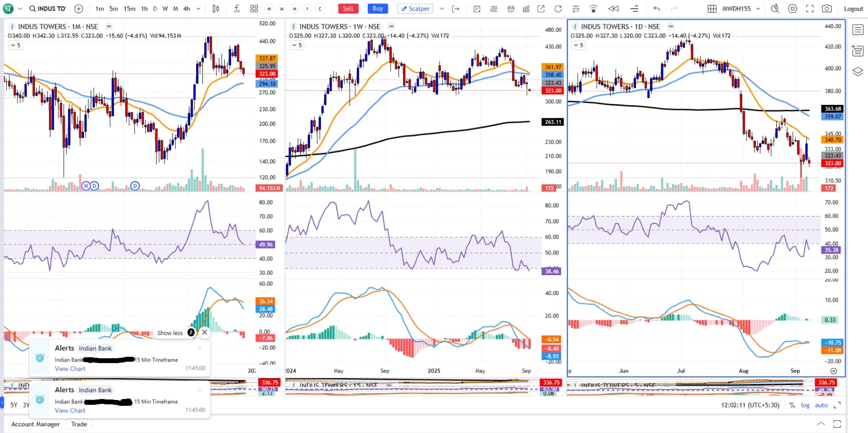Start bar replay with rewind icon
Screen dimensions: 868x433
coord(614,9)
